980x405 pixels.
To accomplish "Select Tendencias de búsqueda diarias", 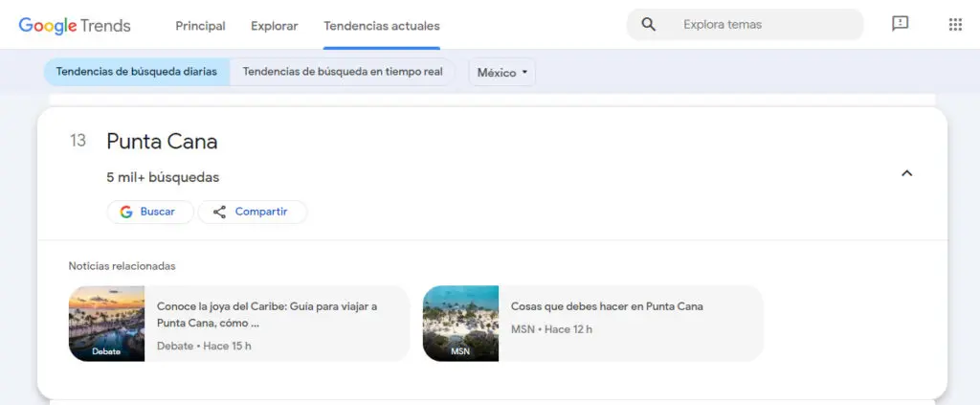I will 137,72.
